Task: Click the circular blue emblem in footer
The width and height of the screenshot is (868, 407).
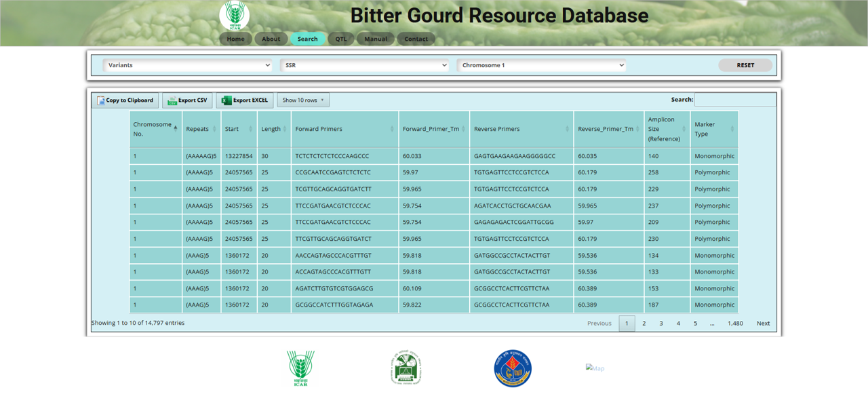Action: (x=513, y=368)
